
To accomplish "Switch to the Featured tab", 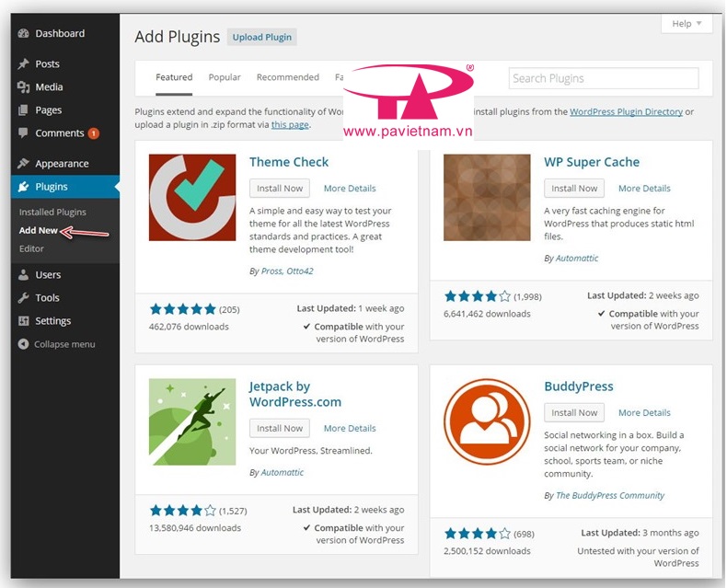I will [174, 77].
